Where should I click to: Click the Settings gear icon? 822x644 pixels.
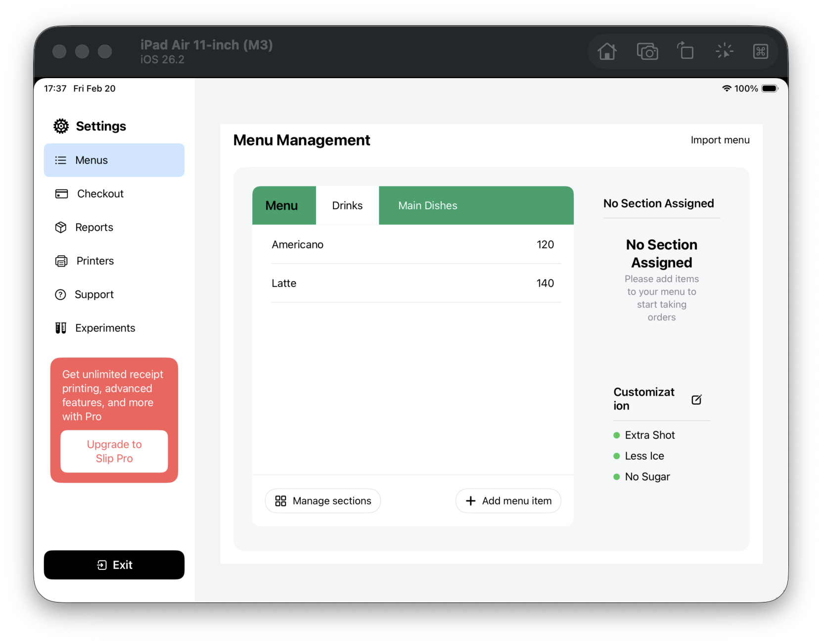click(61, 126)
